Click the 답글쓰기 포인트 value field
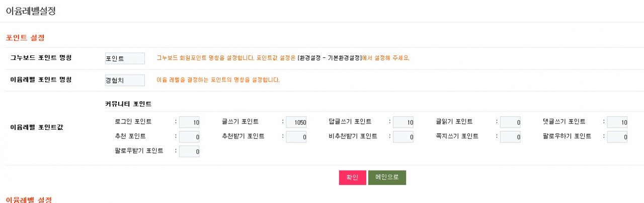Image resolution: width=644 pixels, height=203 pixels. pos(404,122)
